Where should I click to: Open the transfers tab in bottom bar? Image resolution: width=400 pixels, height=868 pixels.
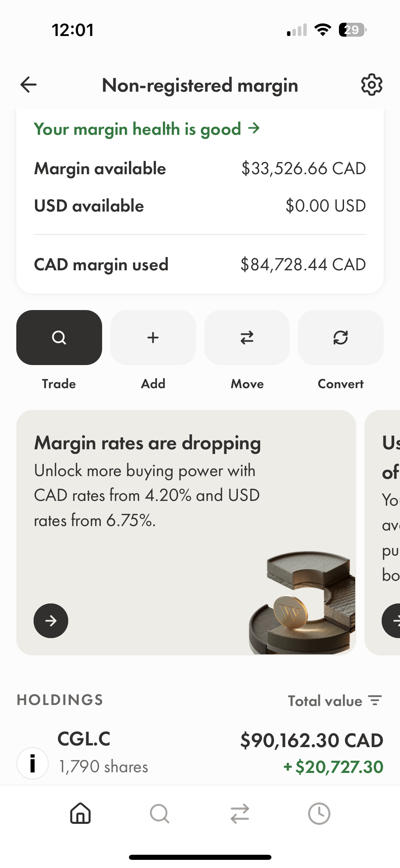[x=240, y=813]
